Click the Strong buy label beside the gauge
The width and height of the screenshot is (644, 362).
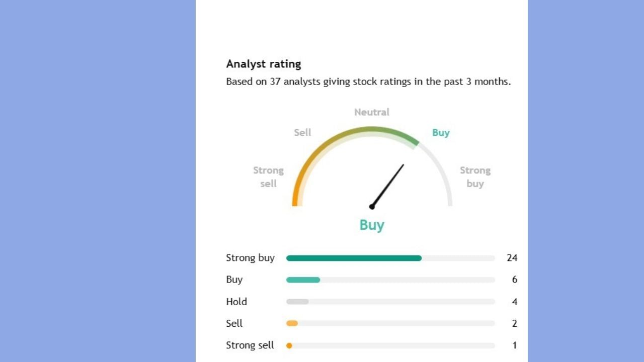(475, 177)
